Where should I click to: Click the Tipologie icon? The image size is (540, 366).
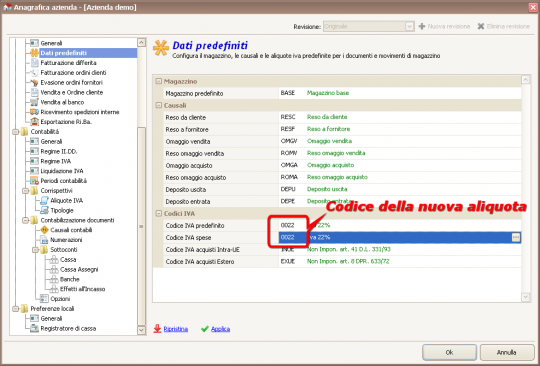pyautogui.click(x=44, y=210)
